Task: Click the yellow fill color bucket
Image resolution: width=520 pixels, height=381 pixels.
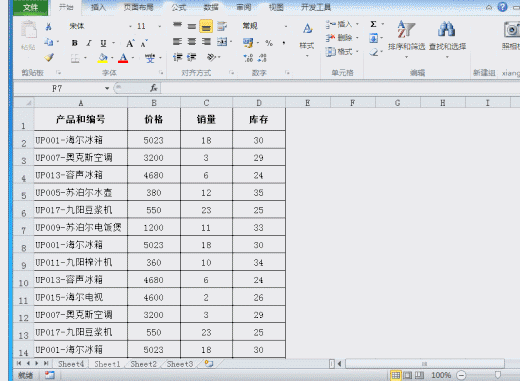Action: [103, 58]
